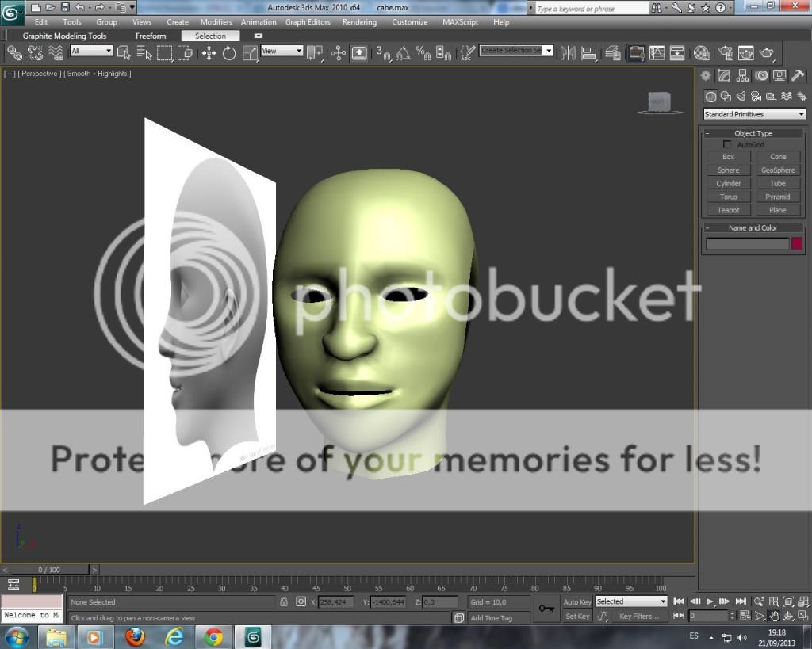Collapse the Object Type rollout
Viewport: 812px width, 649px height.
click(x=753, y=133)
